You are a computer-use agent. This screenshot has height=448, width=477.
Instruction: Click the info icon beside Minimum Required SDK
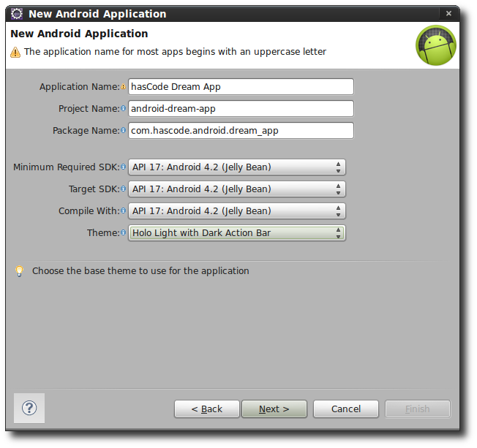point(123,167)
